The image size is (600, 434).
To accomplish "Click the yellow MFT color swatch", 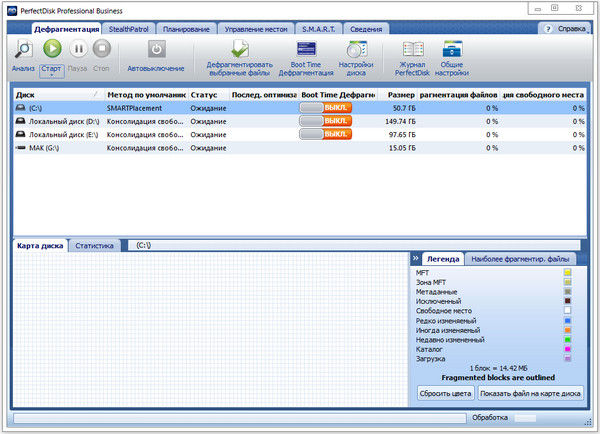I will pyautogui.click(x=567, y=271).
